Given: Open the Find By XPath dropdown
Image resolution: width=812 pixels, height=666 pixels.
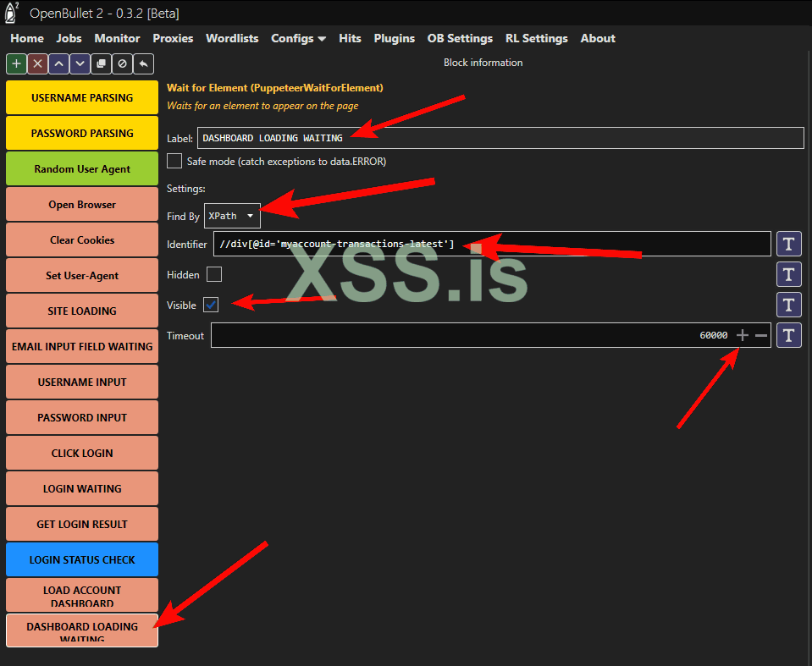Looking at the screenshot, I should click(x=232, y=216).
